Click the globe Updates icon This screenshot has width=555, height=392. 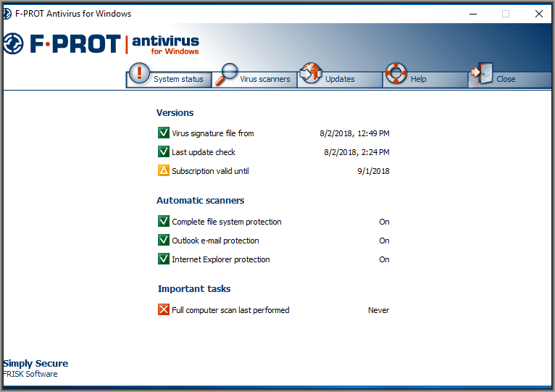310,73
